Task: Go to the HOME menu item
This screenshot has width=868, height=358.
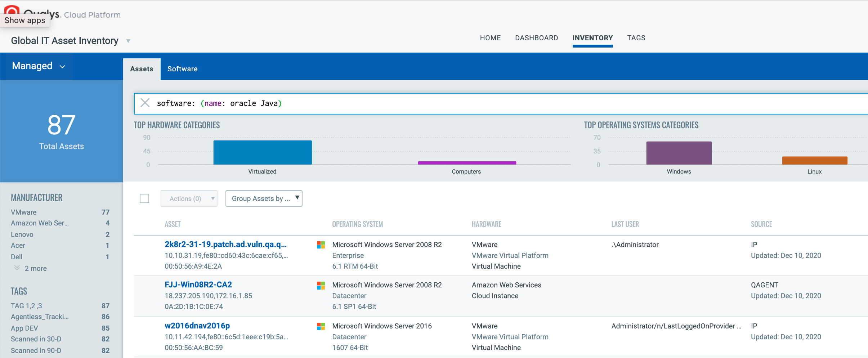Action: (490, 38)
